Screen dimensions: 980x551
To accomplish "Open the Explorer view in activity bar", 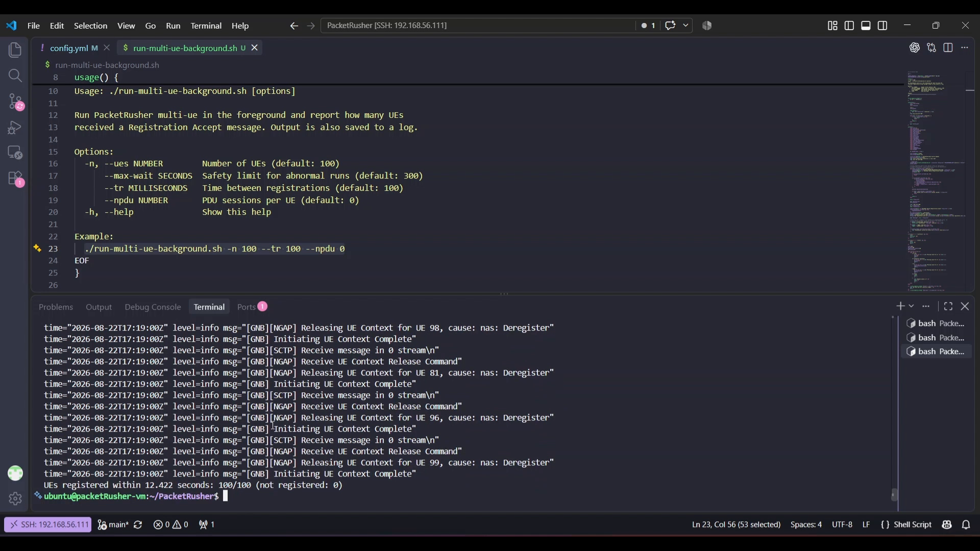I will point(15,50).
